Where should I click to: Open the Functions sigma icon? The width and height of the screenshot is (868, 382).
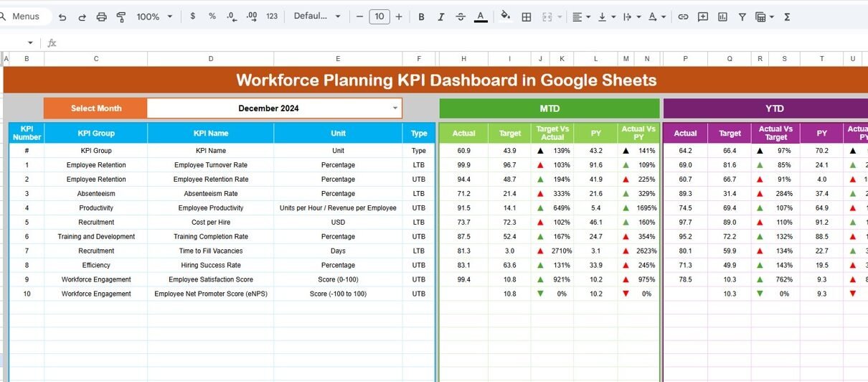(x=787, y=17)
